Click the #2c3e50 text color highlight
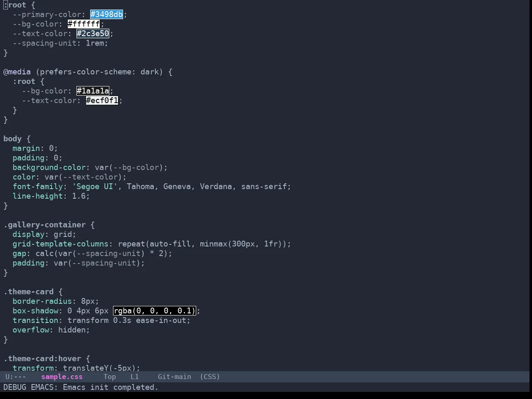 tap(93, 34)
